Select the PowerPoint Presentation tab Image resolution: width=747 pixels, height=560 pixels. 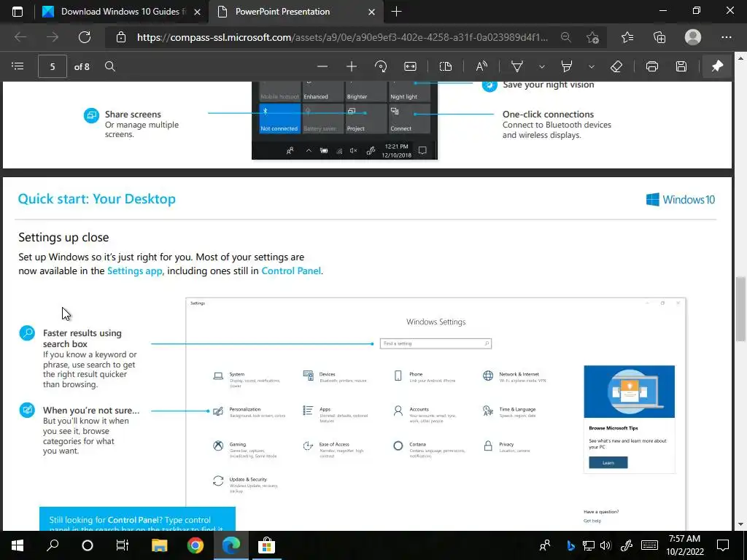coord(282,12)
